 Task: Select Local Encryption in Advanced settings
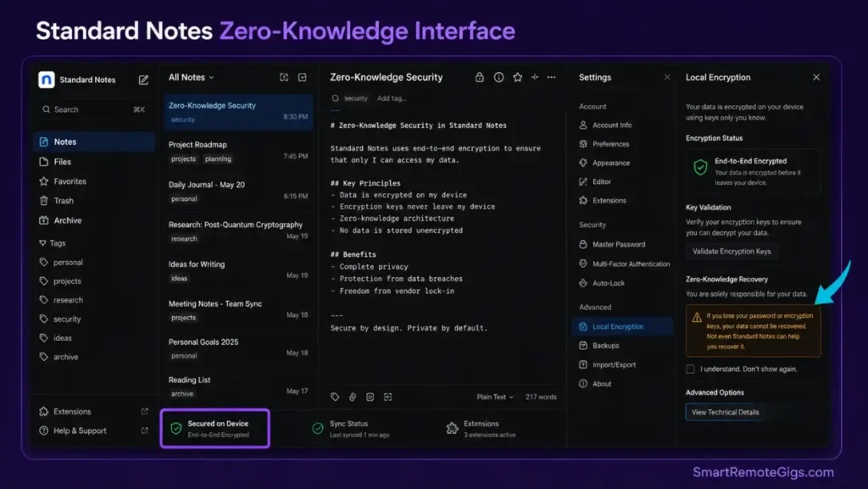(x=622, y=326)
